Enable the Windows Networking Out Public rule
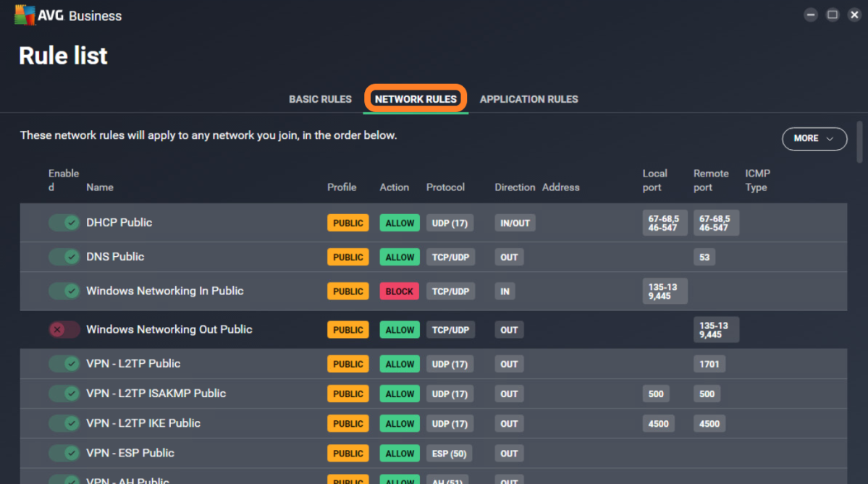Viewport: 868px width, 484px height. click(x=64, y=329)
